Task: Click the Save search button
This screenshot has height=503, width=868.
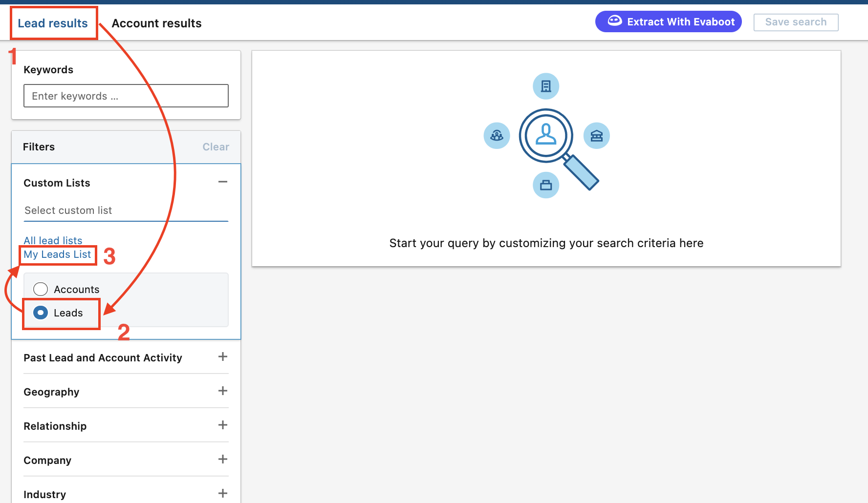Action: pyautogui.click(x=796, y=22)
